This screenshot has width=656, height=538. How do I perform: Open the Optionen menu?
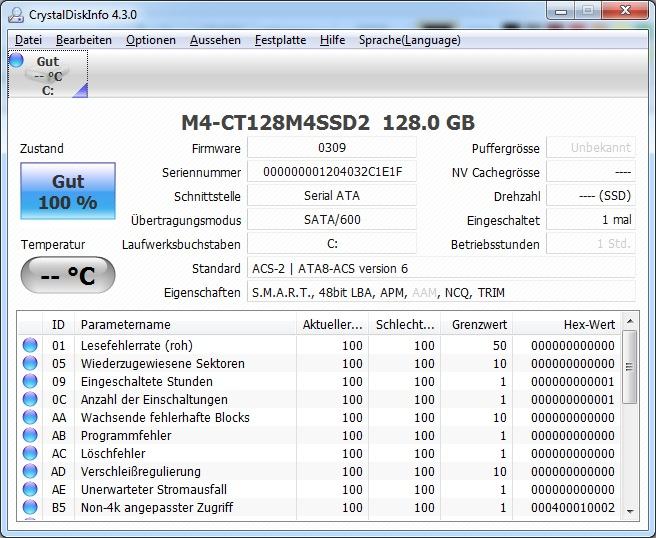pyautogui.click(x=151, y=40)
